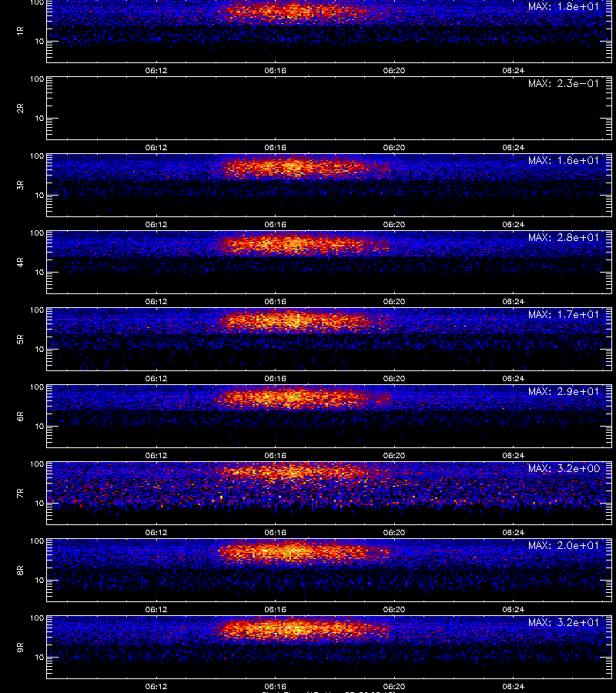Select the MAX: 2.9e+01 readout
The width and height of the screenshot is (616, 693).
click(564, 391)
